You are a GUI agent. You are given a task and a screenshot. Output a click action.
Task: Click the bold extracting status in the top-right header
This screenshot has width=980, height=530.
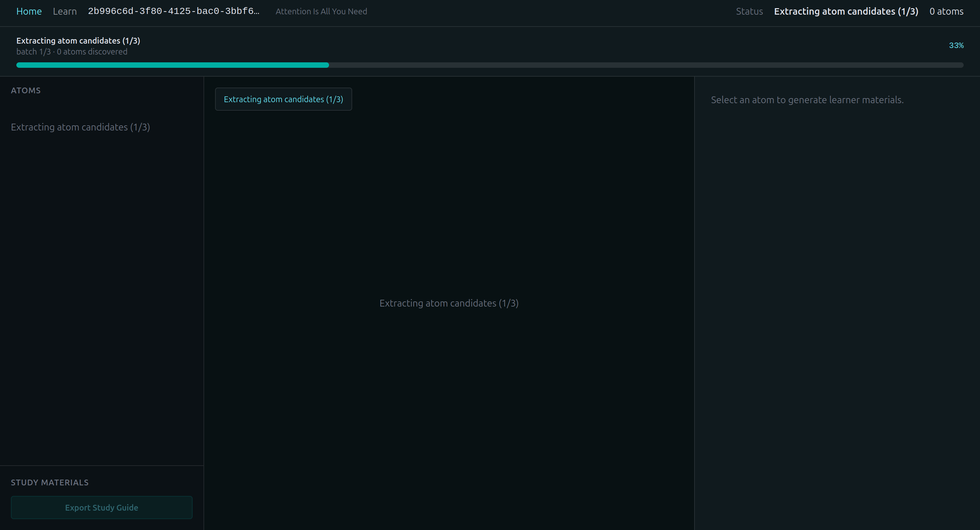pyautogui.click(x=846, y=12)
